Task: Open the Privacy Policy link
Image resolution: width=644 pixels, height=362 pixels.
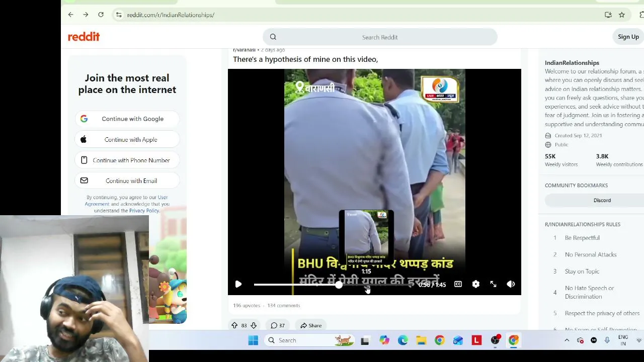Action: pyautogui.click(x=144, y=211)
